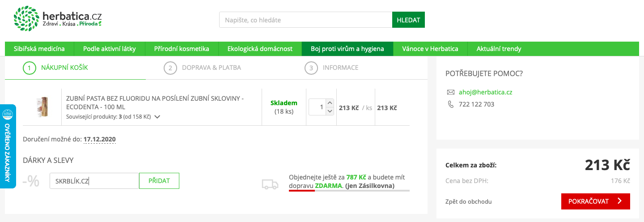Click the phone icon in help panel
This screenshot has height=222, width=644.
[450, 104]
